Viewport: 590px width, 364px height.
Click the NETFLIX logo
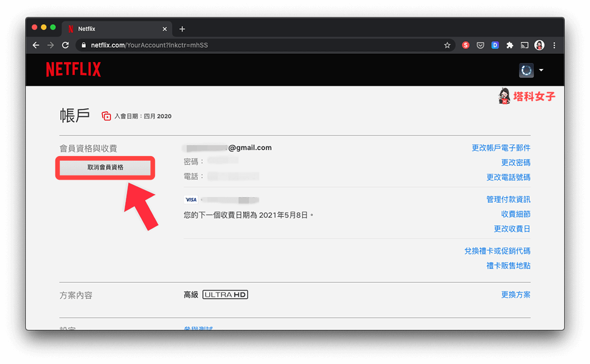point(73,69)
